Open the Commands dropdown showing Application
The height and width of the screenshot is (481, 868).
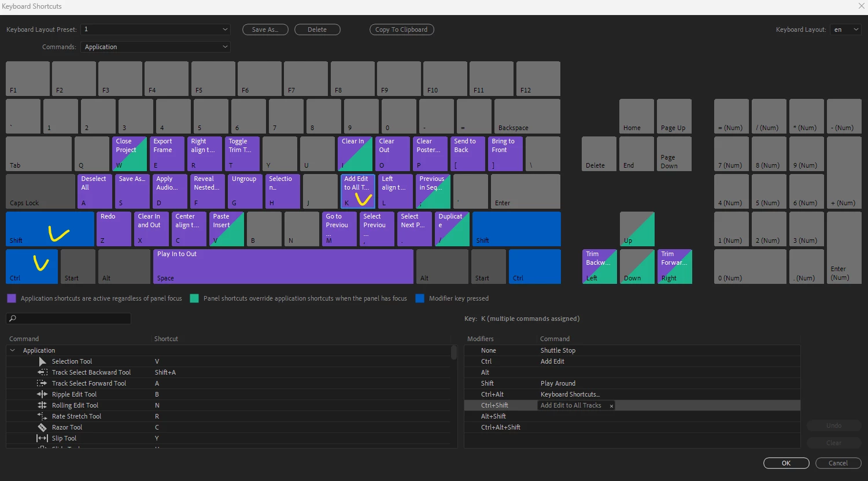[156, 47]
